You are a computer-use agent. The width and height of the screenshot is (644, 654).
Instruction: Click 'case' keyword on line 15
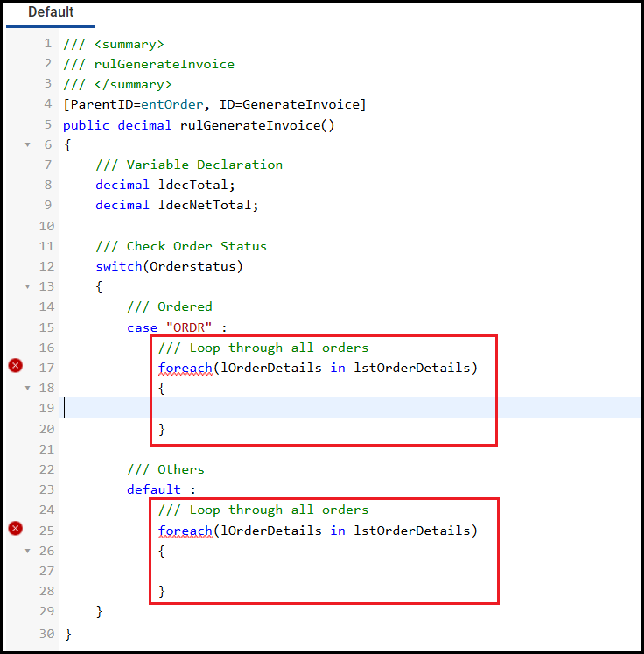pyautogui.click(x=142, y=327)
